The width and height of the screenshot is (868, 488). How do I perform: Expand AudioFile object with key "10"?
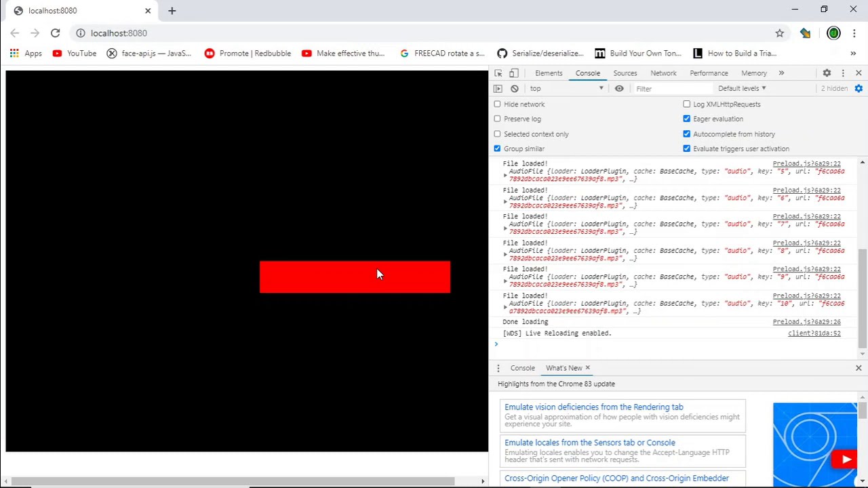505,308
